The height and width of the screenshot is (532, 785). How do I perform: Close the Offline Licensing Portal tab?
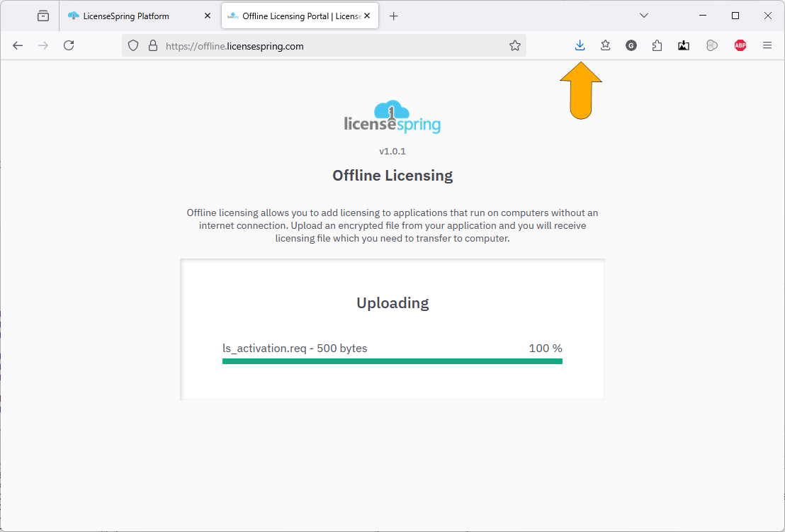pyautogui.click(x=367, y=16)
